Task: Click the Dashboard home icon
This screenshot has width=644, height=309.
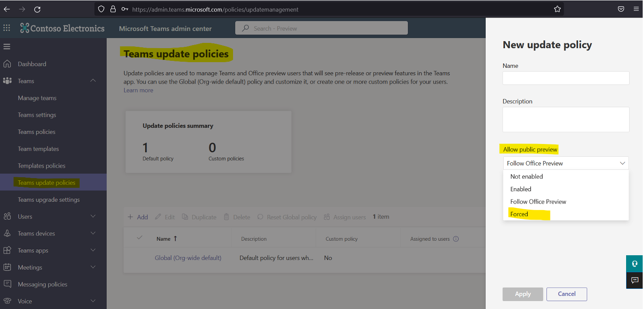Action: (x=7, y=64)
